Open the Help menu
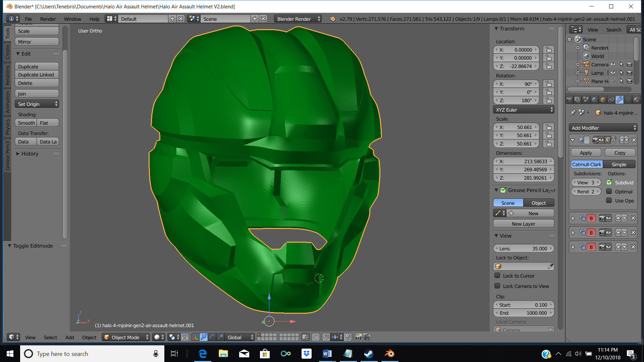Viewport: 644px width, 362px height. point(94,19)
